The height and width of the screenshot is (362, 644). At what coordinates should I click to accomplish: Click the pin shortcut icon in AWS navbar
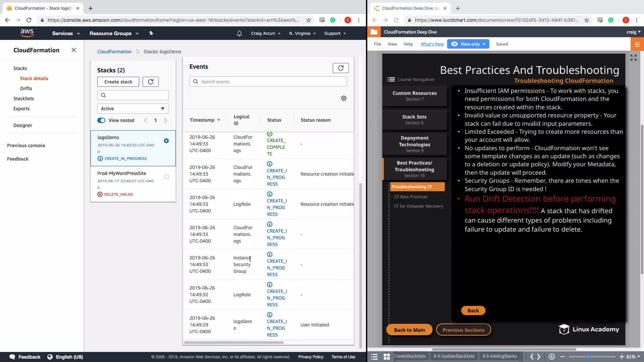click(x=151, y=33)
